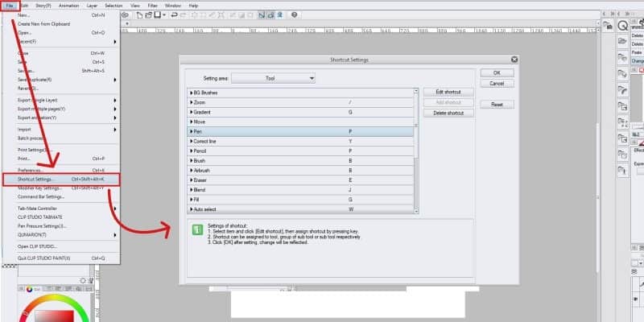Select the Fill row in shortcut list
The height and width of the screenshot is (322, 644).
(x=300, y=200)
